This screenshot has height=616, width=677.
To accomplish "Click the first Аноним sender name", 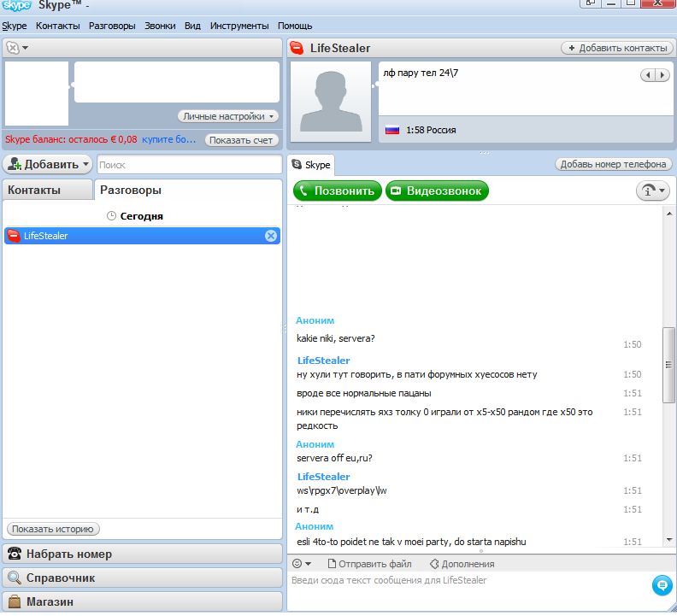I will click(315, 320).
